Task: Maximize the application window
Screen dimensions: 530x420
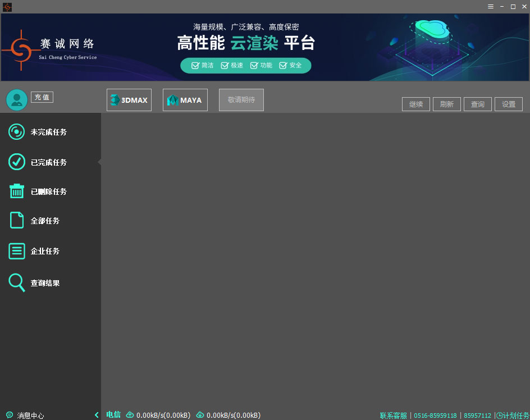Action: (x=513, y=6)
